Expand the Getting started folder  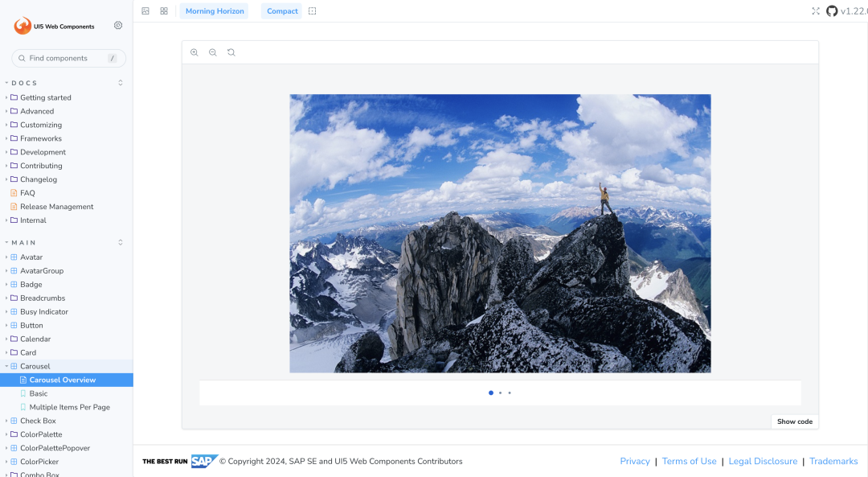point(45,97)
